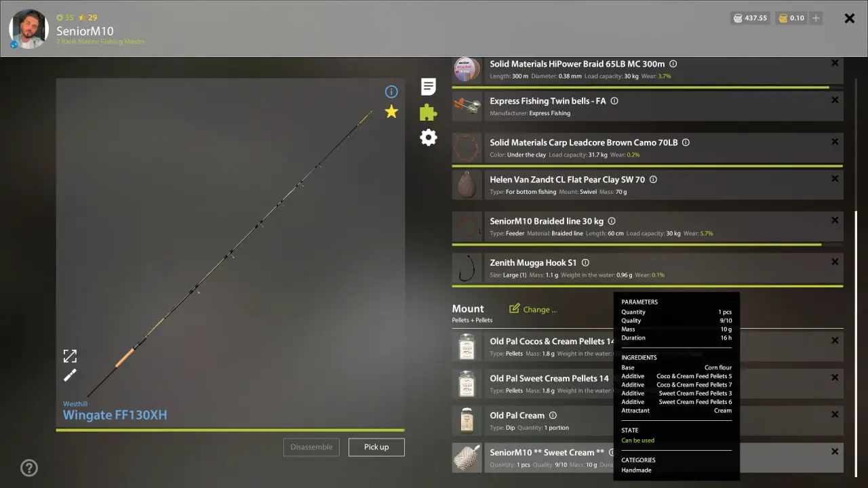868x488 pixels.
Task: Click the Zenith Mugga hook thumbnail
Action: (467, 268)
